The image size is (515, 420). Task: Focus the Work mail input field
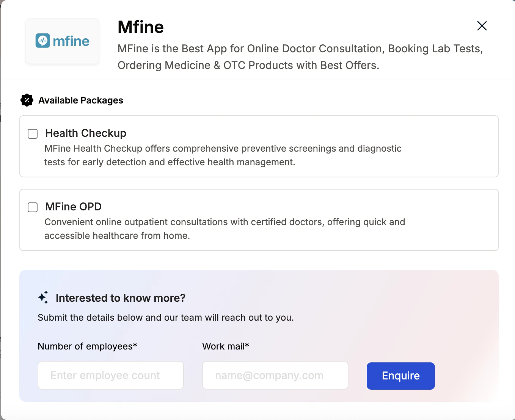tap(275, 375)
